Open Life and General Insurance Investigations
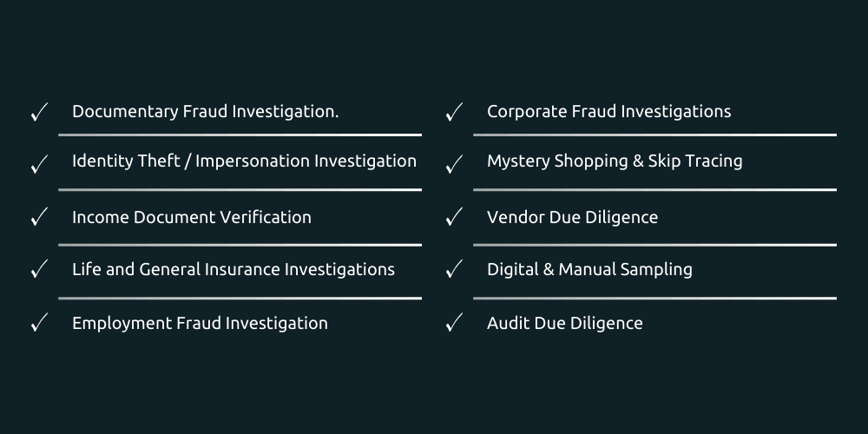The height and width of the screenshot is (434, 868). tap(233, 270)
